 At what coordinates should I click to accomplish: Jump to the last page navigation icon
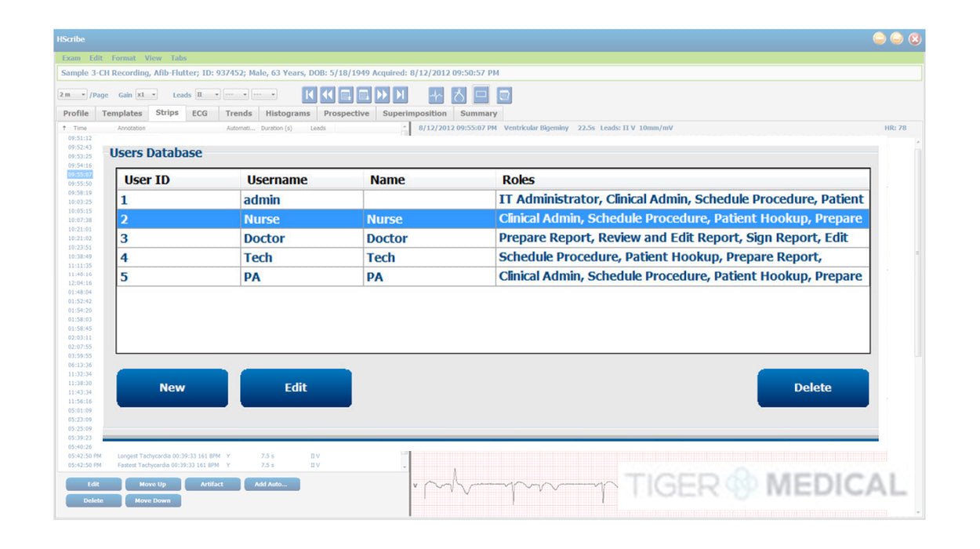400,94
